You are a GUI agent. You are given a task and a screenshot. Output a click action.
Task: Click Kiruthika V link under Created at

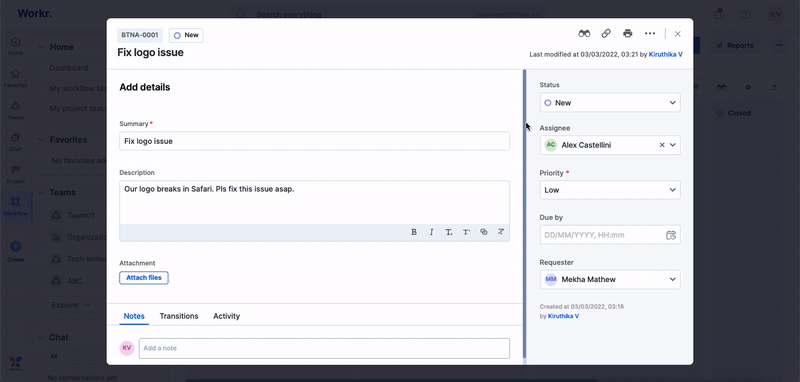563,316
